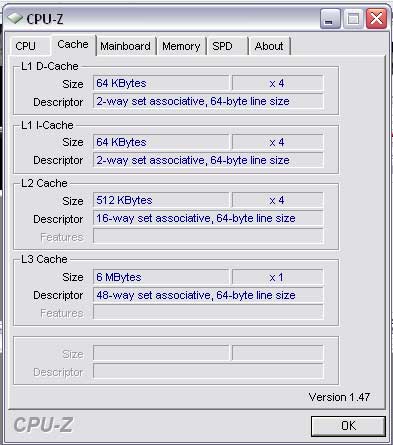Switch to the SPD tab
Viewport: 393px width, 445px height.
[227, 46]
